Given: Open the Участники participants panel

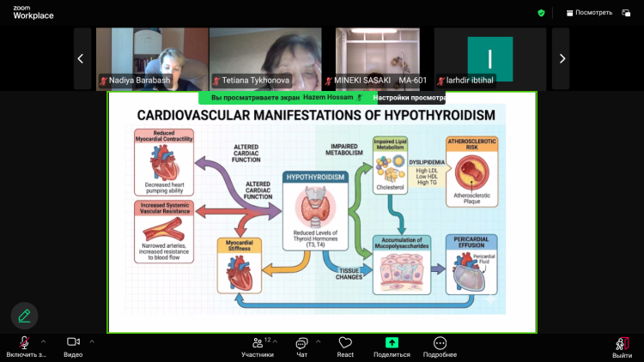Looking at the screenshot, I should click(256, 343).
